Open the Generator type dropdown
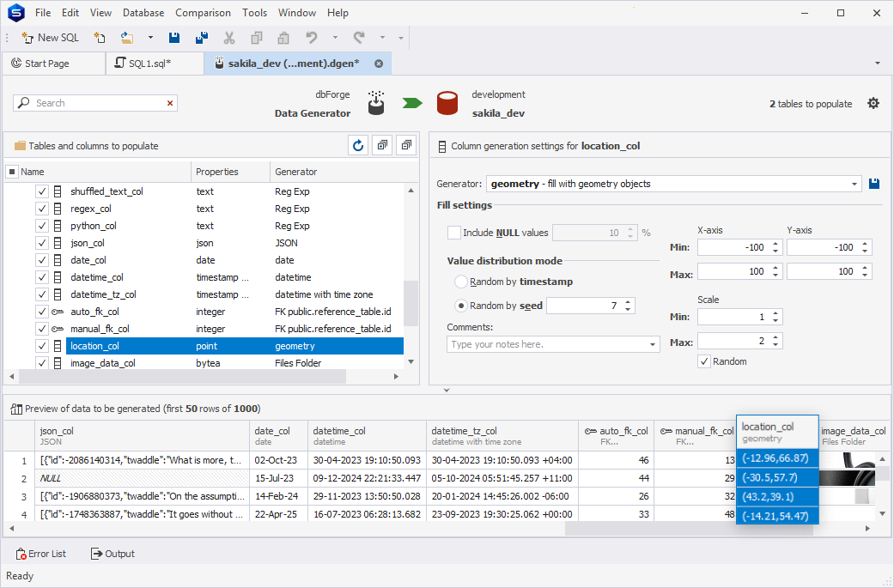 click(854, 184)
